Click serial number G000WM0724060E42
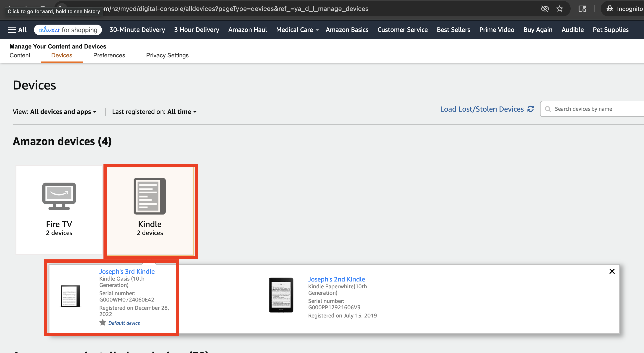Image resolution: width=644 pixels, height=353 pixels. click(x=126, y=299)
